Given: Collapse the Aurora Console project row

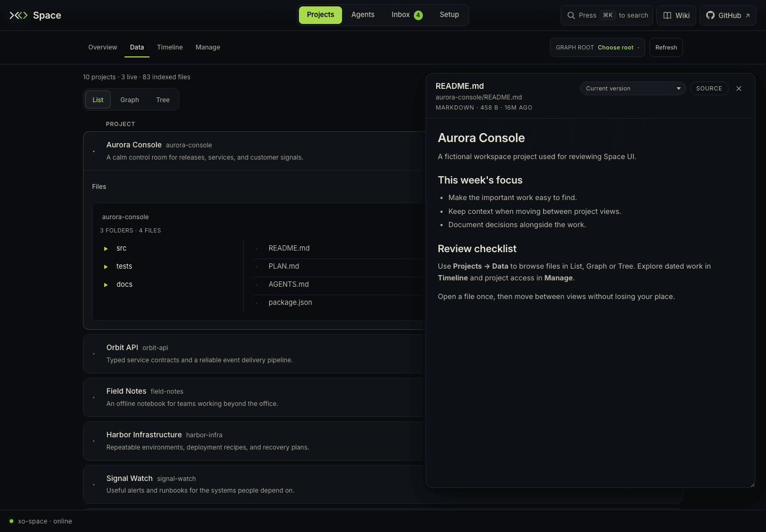Looking at the screenshot, I should pyautogui.click(x=254, y=151).
